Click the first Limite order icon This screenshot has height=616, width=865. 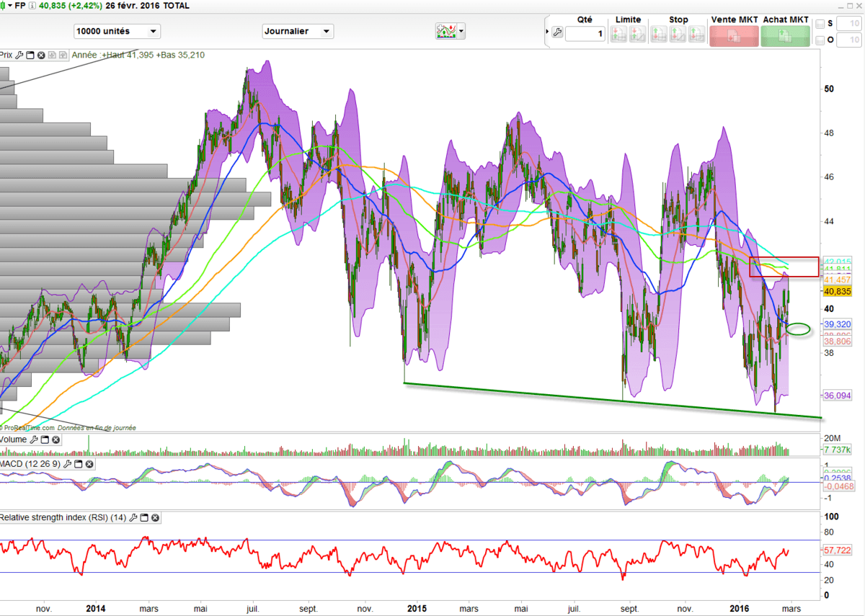click(618, 34)
